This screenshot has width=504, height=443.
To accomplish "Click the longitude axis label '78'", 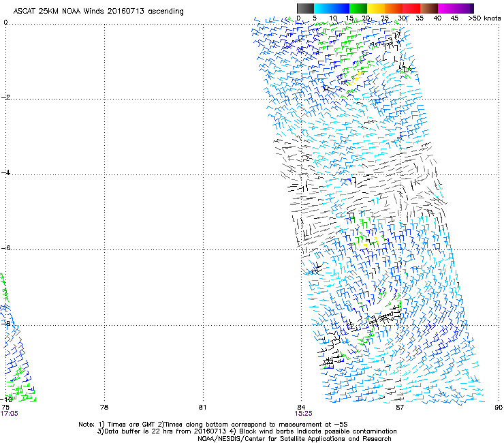I will point(104,408).
